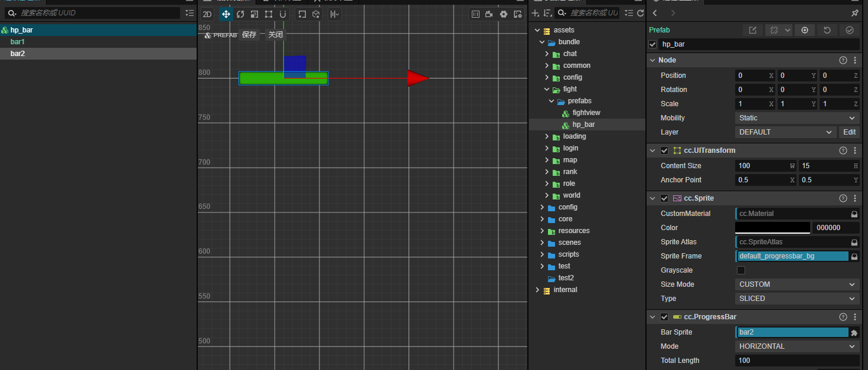Viewport: 868px width, 370px height.
Task: Disable the cc.Sprite component checkbox
Action: [x=664, y=198]
